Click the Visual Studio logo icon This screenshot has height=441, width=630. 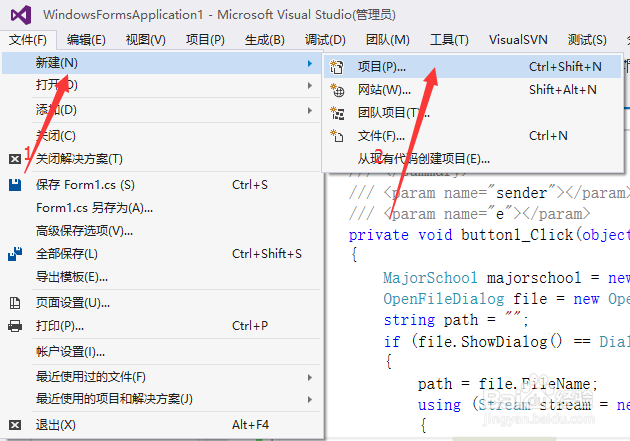21,15
